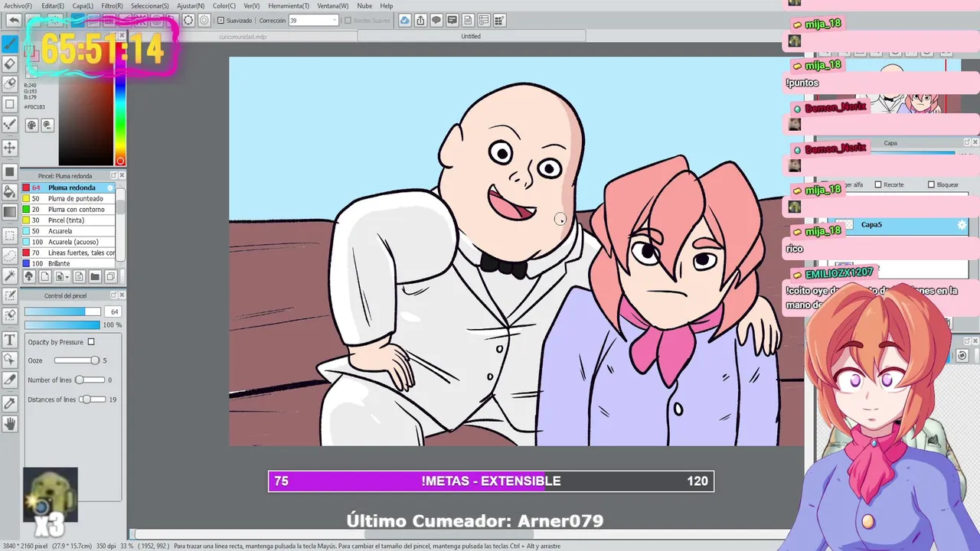Click the brush folder icon in brush panel
980x551 pixels.
click(x=94, y=276)
